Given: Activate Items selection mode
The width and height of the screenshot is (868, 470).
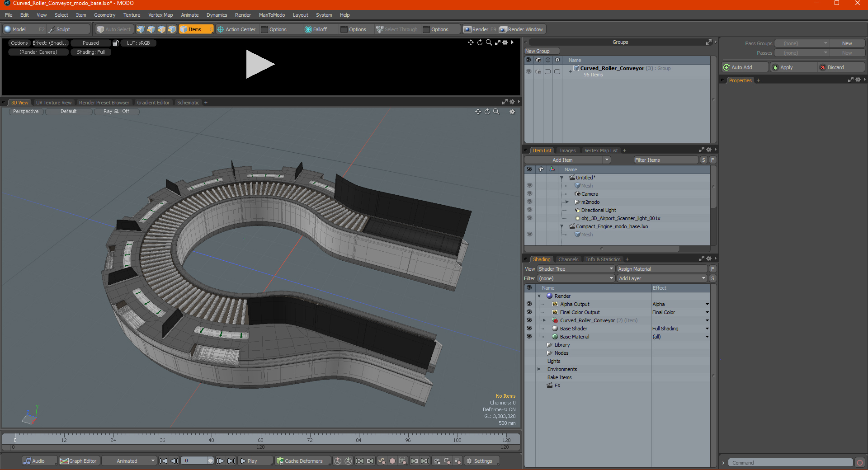Looking at the screenshot, I should 196,29.
